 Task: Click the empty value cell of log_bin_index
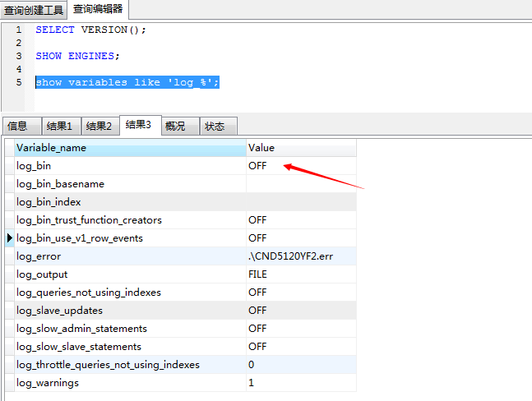click(301, 202)
